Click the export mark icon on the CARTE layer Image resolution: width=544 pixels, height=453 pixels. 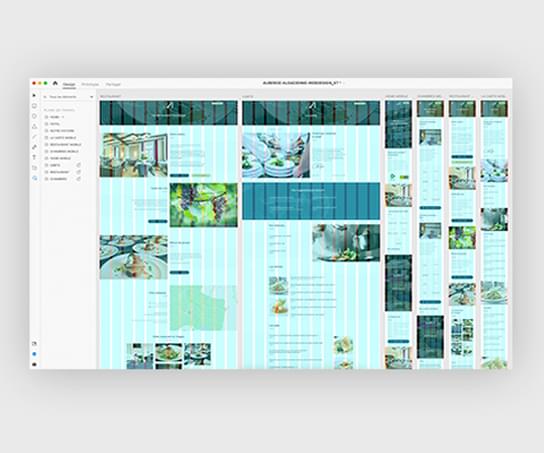tap(79, 165)
